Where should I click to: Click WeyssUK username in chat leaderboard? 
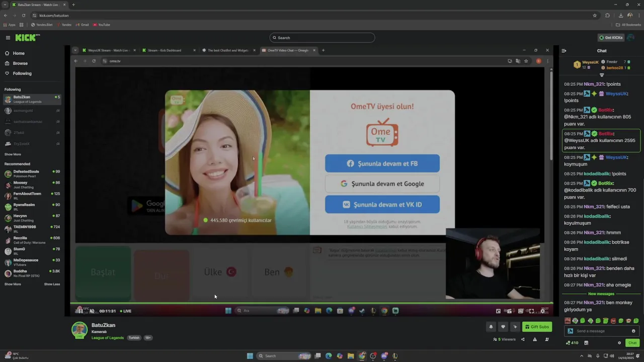point(590,62)
